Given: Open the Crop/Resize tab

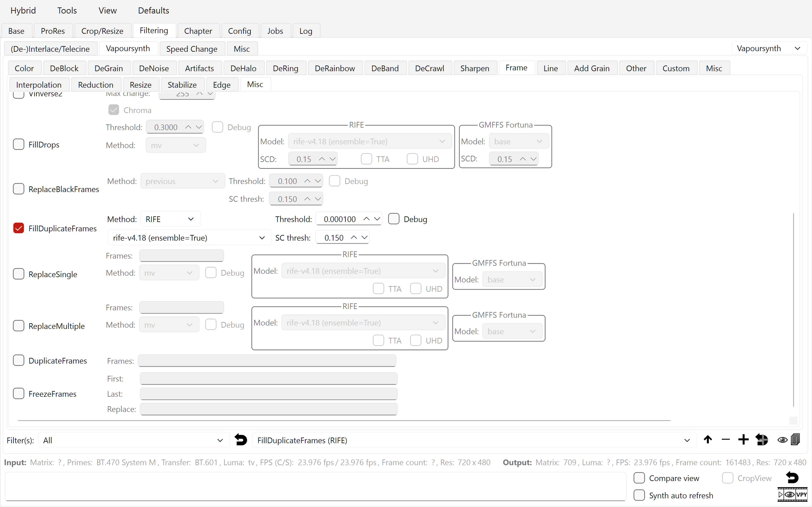Looking at the screenshot, I should click(x=102, y=31).
